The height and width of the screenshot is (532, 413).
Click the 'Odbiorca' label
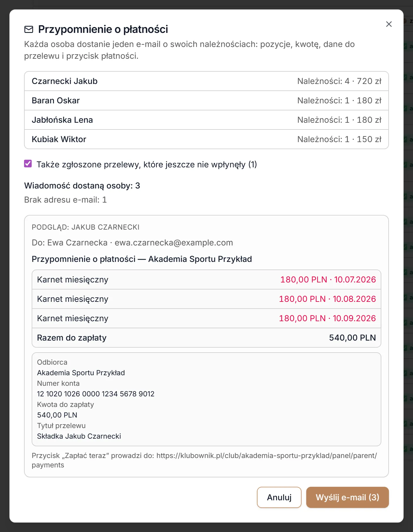point(52,362)
